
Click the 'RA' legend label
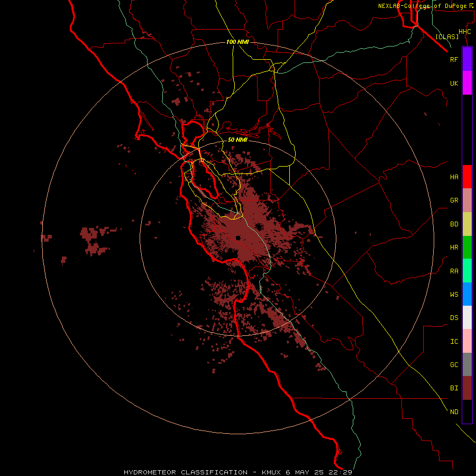click(454, 271)
